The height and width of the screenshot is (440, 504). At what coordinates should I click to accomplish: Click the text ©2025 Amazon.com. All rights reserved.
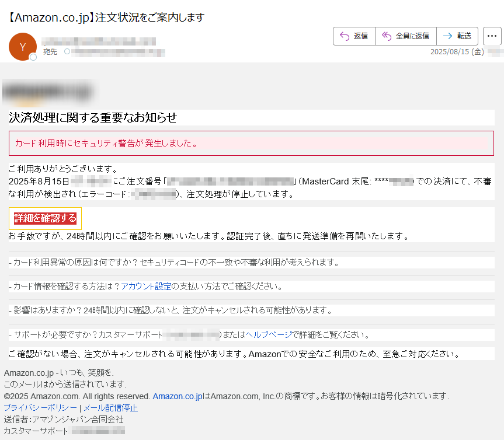(x=77, y=396)
